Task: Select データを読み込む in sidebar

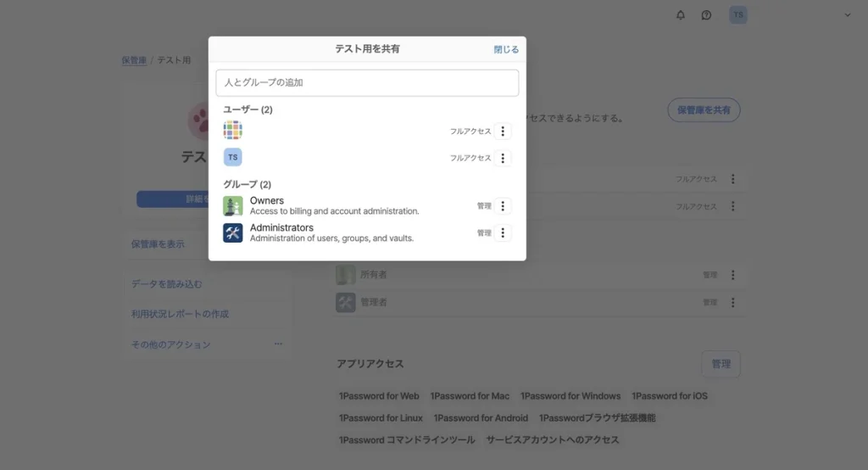Action: click(x=167, y=284)
